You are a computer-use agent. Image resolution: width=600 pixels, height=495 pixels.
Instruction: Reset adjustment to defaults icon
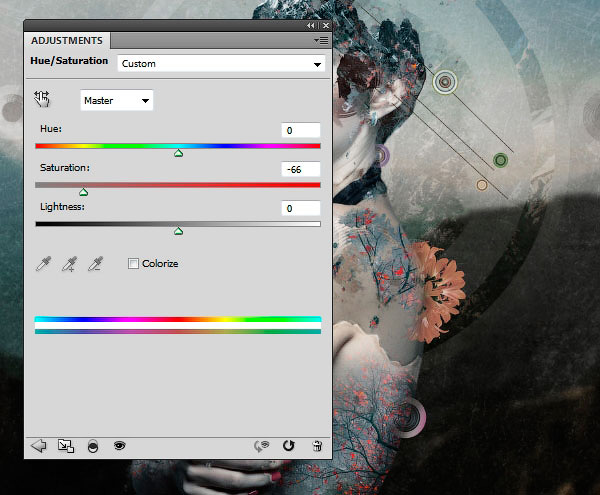click(x=289, y=446)
